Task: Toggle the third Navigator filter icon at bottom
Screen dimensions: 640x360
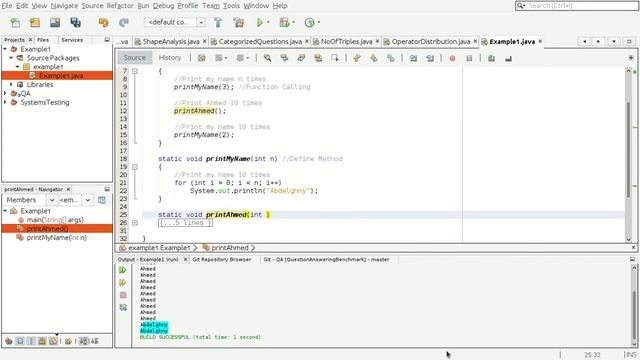Action: coord(31,341)
